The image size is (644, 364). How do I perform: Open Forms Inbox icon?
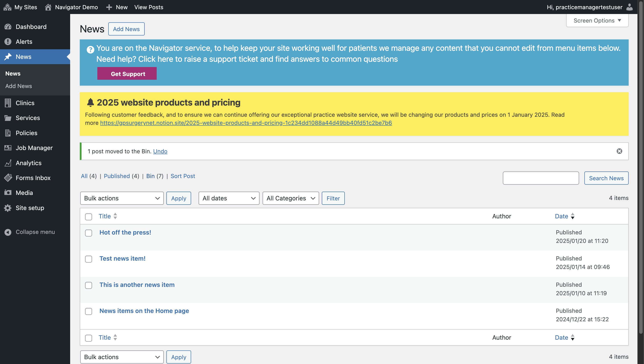click(x=8, y=178)
